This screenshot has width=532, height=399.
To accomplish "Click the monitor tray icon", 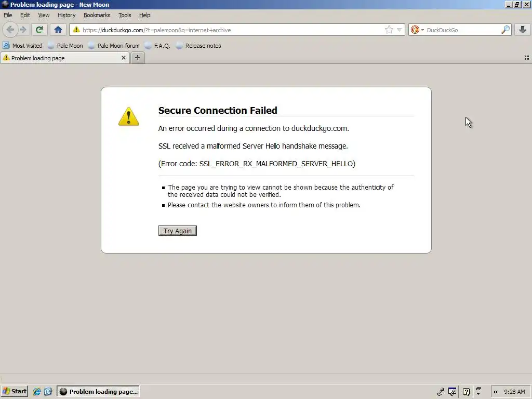I will pos(453,392).
